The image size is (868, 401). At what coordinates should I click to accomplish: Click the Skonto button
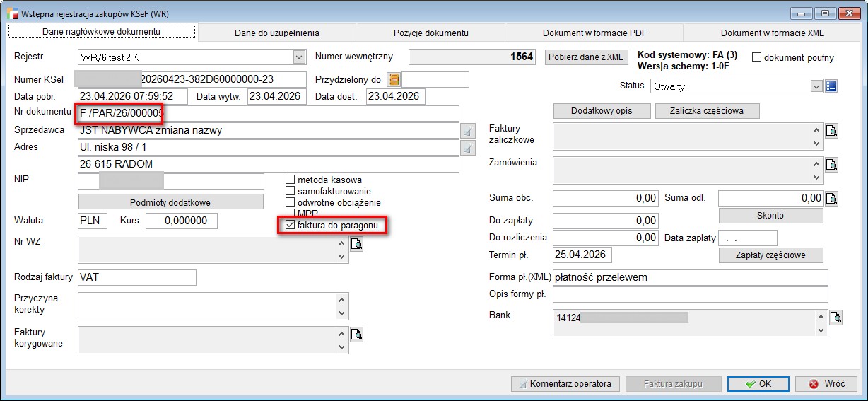click(x=771, y=216)
